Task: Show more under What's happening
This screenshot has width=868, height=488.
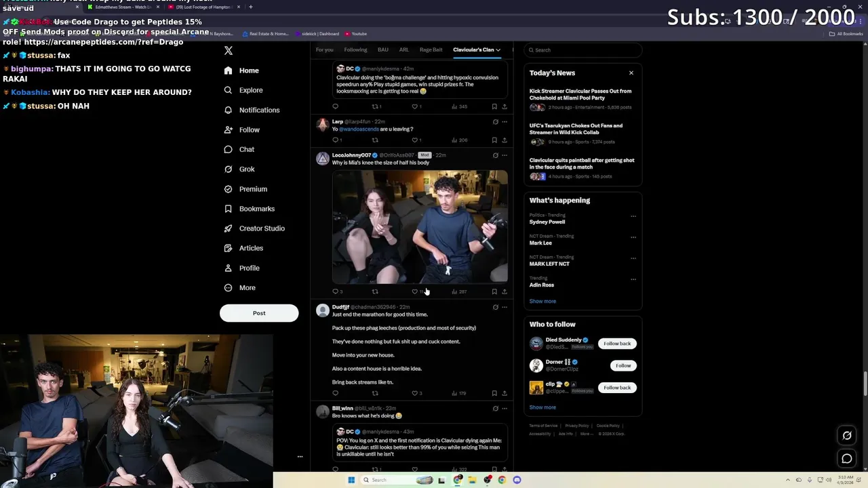Action: pos(542,301)
